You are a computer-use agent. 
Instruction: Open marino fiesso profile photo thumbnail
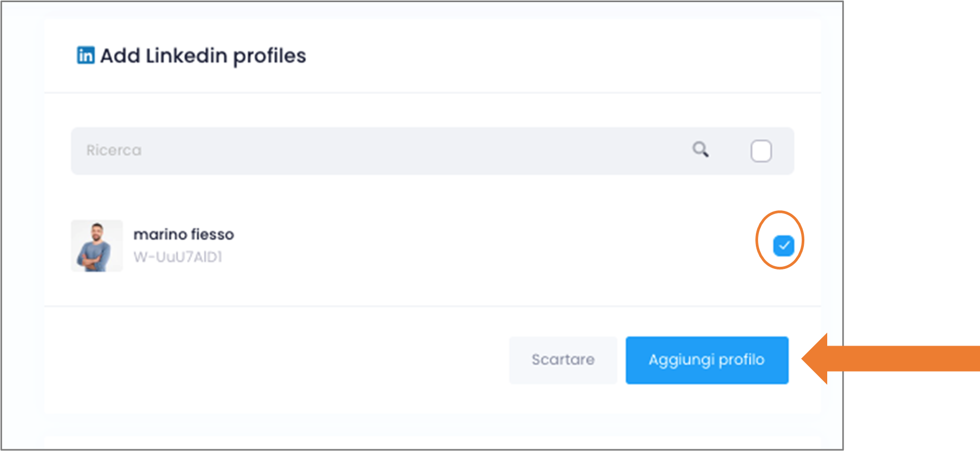click(97, 246)
